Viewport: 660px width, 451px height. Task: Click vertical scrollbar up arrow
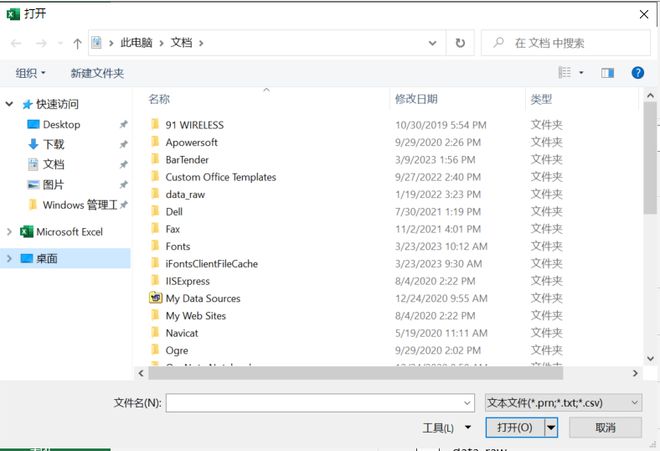tap(650, 96)
